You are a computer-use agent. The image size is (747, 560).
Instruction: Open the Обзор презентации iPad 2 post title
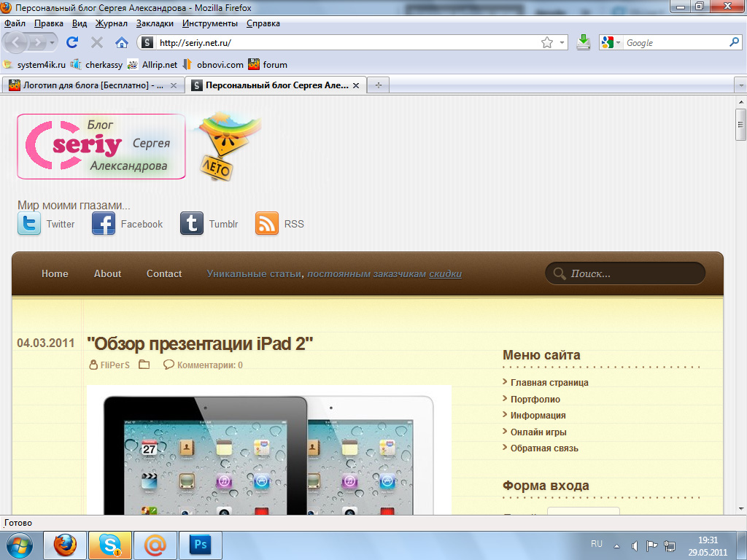click(x=200, y=344)
